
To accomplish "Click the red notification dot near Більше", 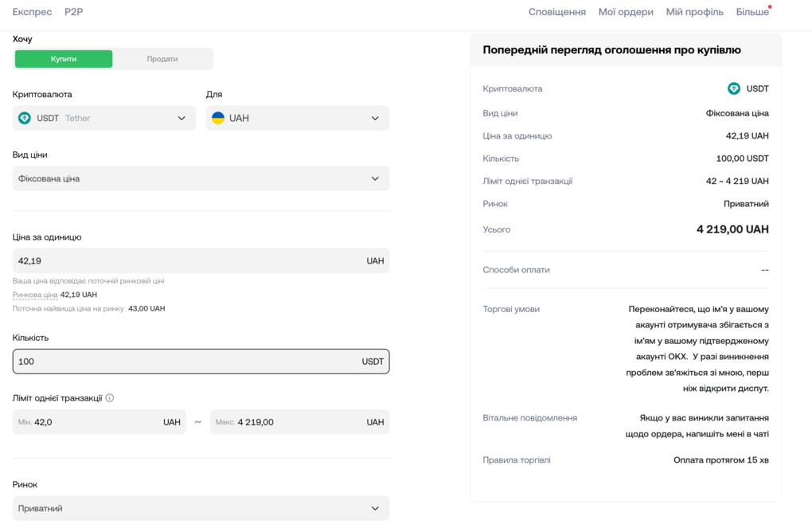I will coord(770,7).
